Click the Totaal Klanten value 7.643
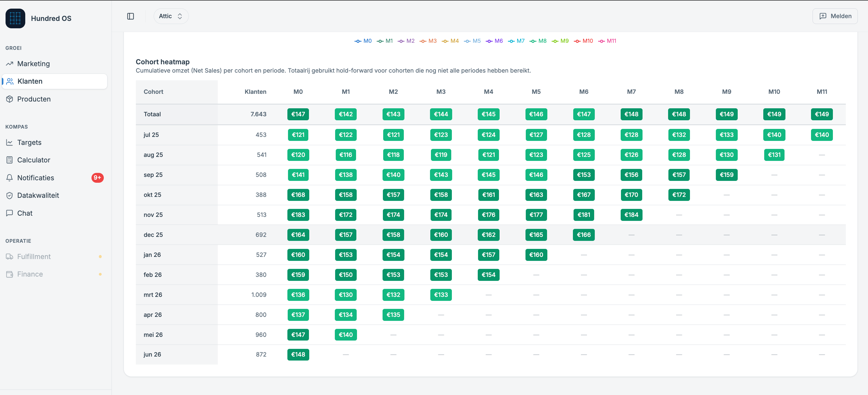This screenshot has width=868, height=395. tap(258, 114)
